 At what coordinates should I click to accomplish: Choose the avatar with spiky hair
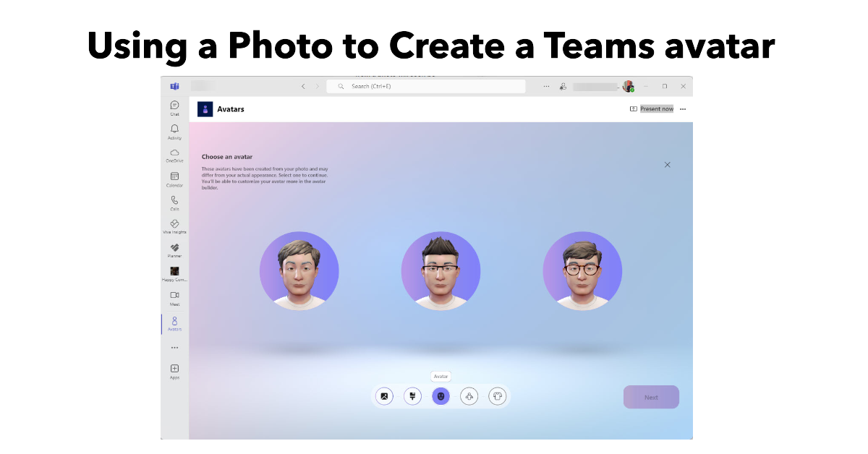click(441, 271)
